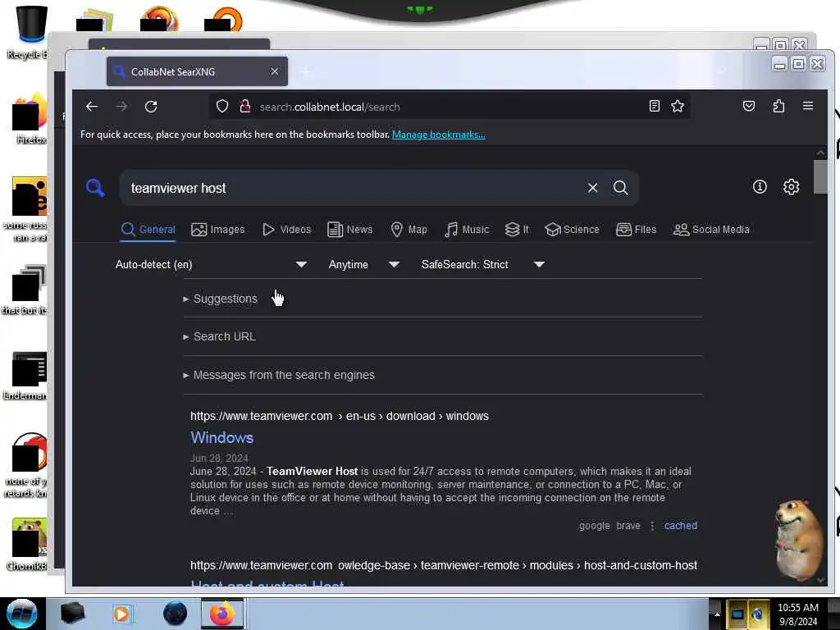840x630 pixels.
Task: Click the address bar URL field
Action: click(450, 107)
